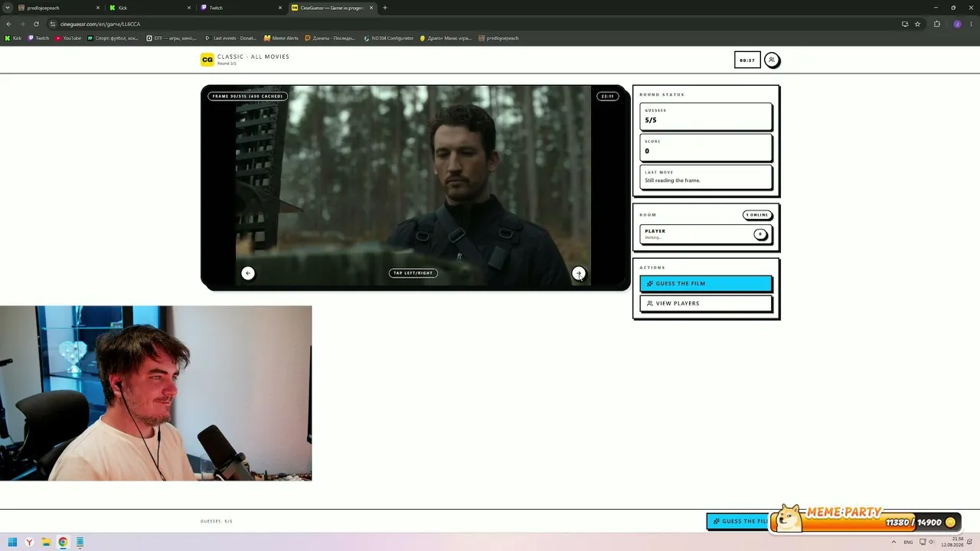Go back to the previous page
980x551 pixels.
click(x=9, y=24)
